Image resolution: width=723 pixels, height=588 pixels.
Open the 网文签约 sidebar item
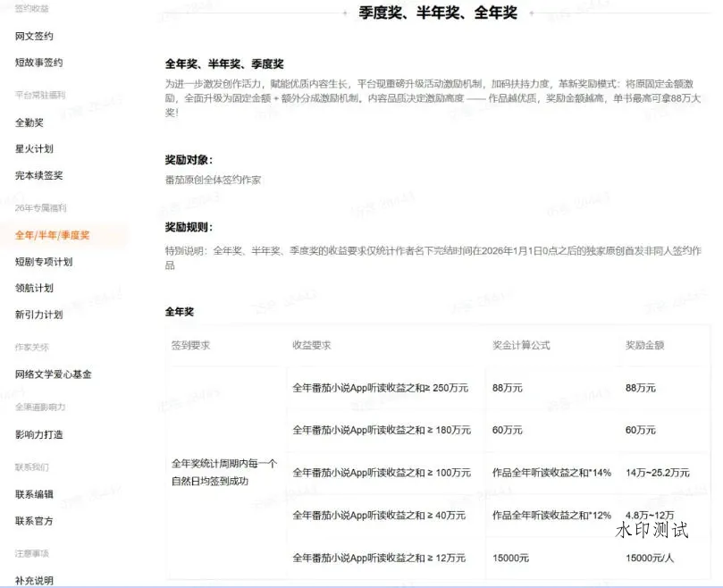coord(34,36)
